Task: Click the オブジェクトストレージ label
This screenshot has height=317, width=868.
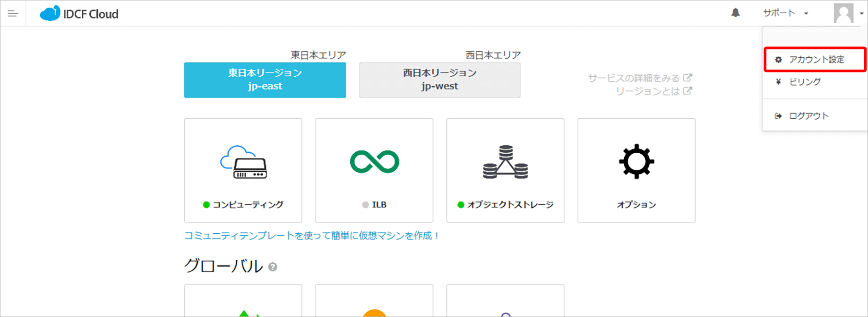Action: [510, 205]
